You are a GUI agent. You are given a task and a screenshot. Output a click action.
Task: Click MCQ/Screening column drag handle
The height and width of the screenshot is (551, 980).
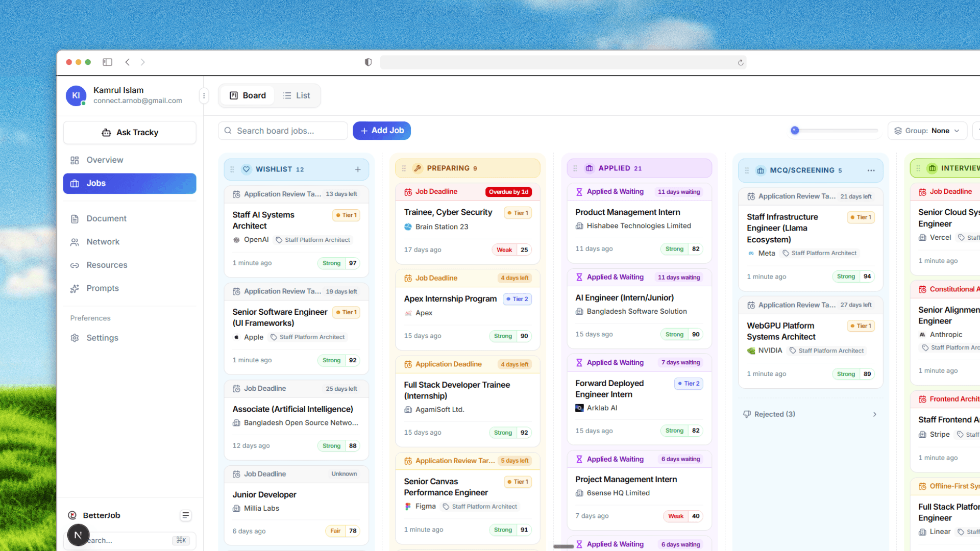click(x=747, y=170)
